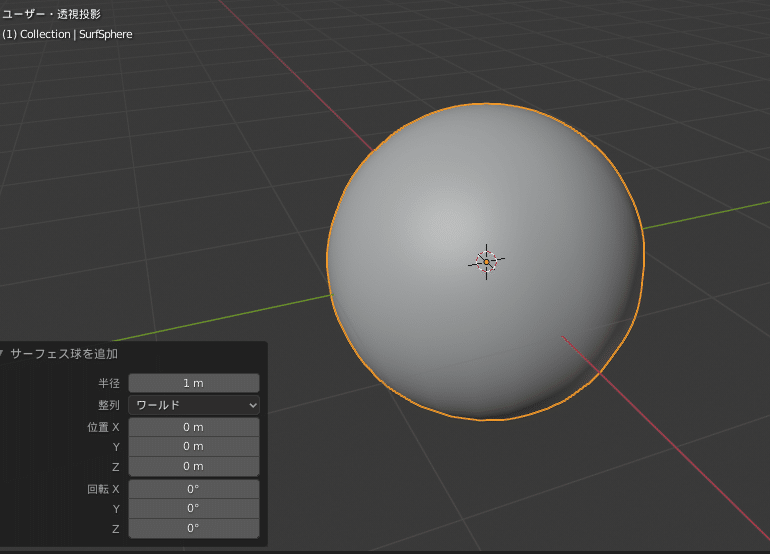770x554 pixels.
Task: Click the 位置 X 0 m field
Action: click(x=194, y=427)
